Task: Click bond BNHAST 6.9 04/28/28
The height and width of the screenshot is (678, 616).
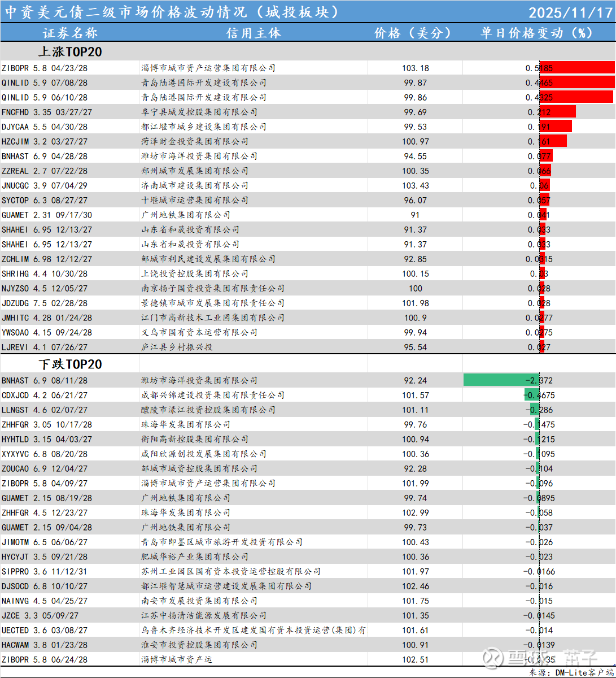Action: tap(45, 156)
